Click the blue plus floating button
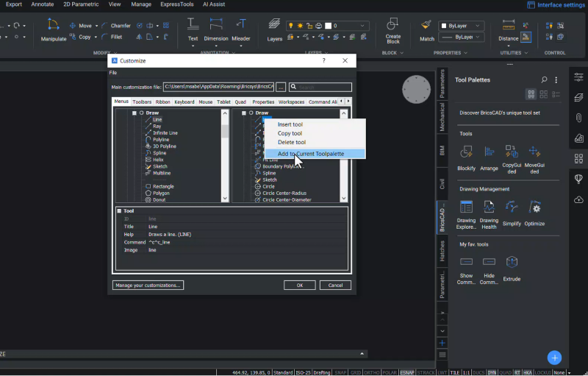 pos(554,358)
